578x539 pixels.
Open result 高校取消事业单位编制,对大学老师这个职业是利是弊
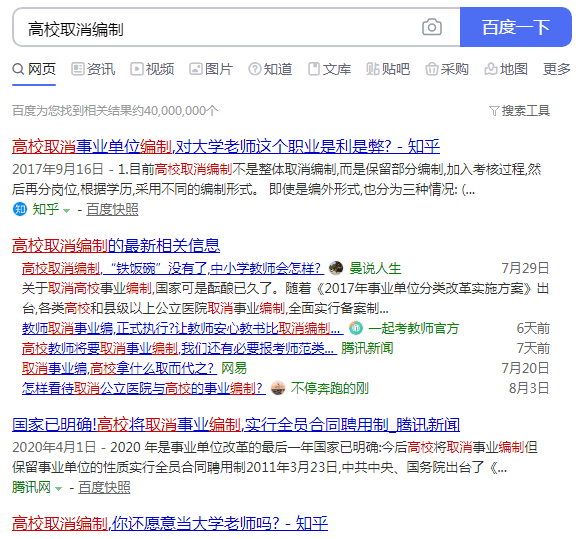point(226,146)
